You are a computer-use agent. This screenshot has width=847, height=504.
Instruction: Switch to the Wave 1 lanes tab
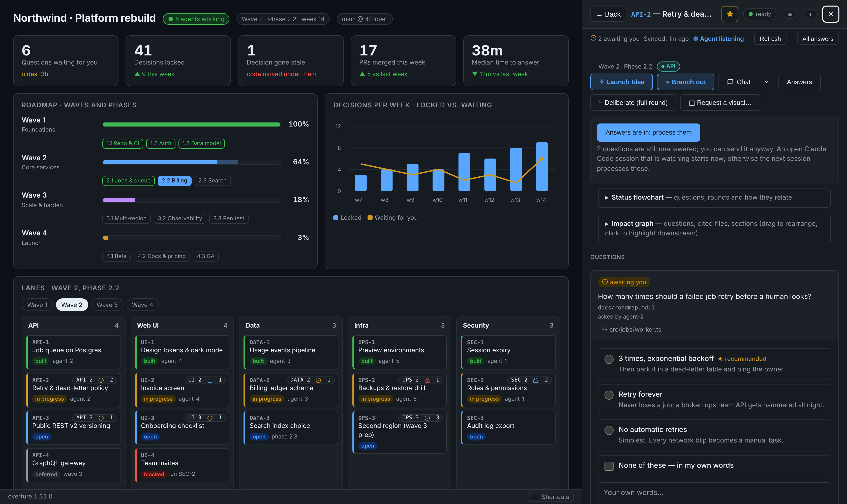coord(37,305)
